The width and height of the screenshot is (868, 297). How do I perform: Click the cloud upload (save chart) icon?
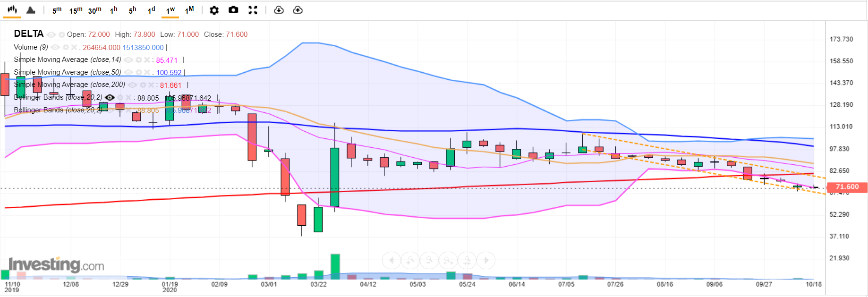click(x=298, y=10)
